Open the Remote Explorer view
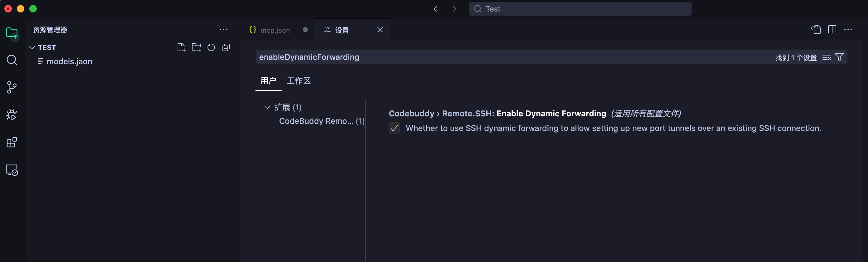The width and height of the screenshot is (868, 262). [12, 170]
